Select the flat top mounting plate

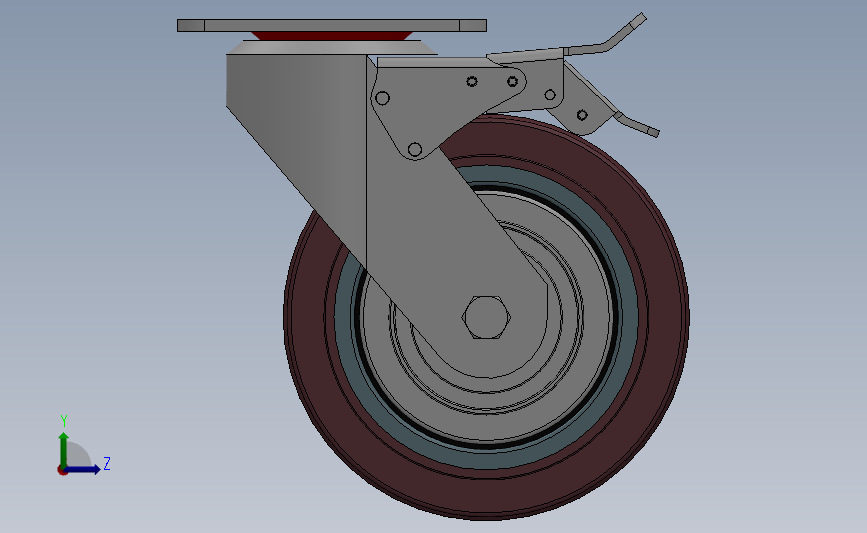pyautogui.click(x=332, y=25)
